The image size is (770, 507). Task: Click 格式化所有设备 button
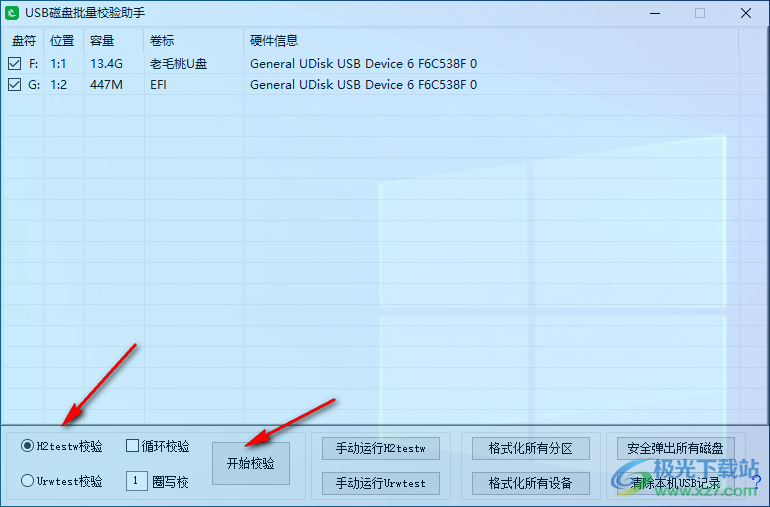coord(531,483)
